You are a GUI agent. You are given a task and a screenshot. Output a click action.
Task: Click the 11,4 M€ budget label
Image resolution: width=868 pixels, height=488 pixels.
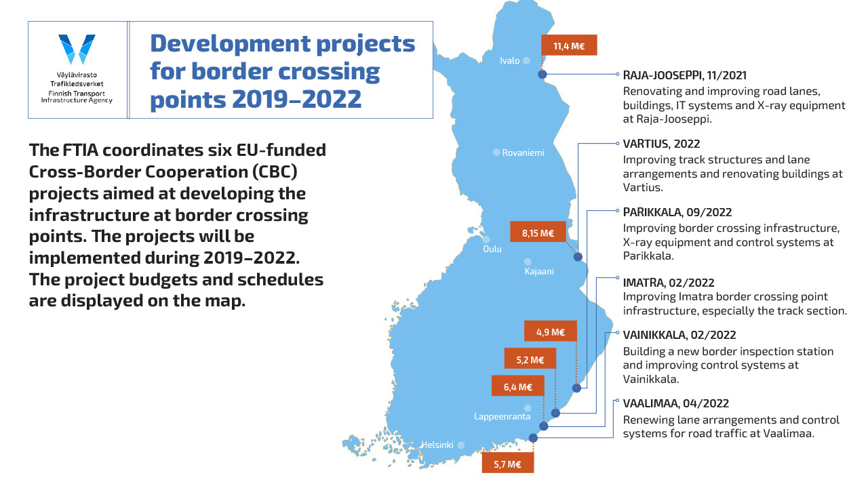[x=568, y=45]
